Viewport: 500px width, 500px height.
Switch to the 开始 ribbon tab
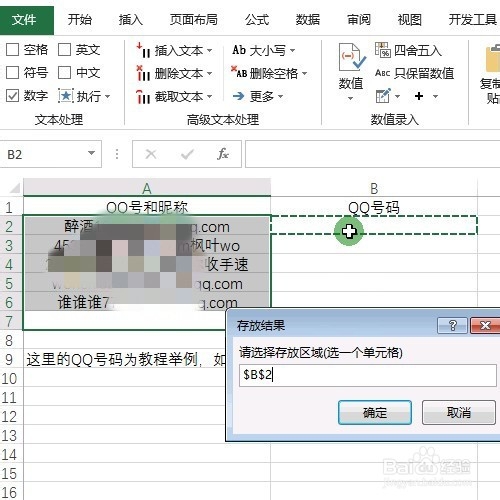pyautogui.click(x=80, y=20)
